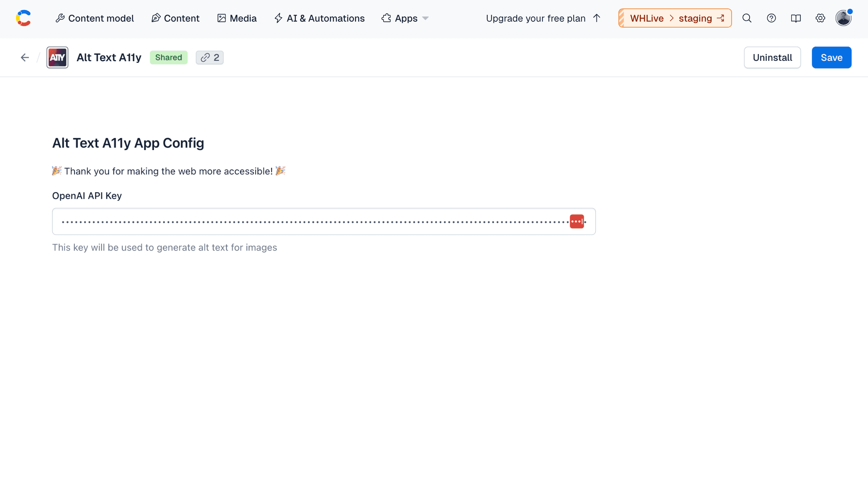Go back using the left arrow
This screenshot has height=485, width=868.
(x=25, y=58)
